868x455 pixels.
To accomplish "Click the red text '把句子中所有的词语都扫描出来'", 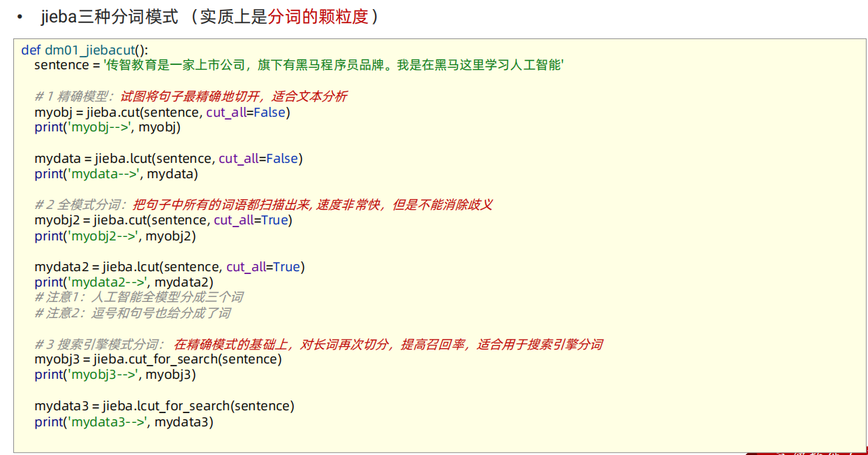I will [x=222, y=205].
